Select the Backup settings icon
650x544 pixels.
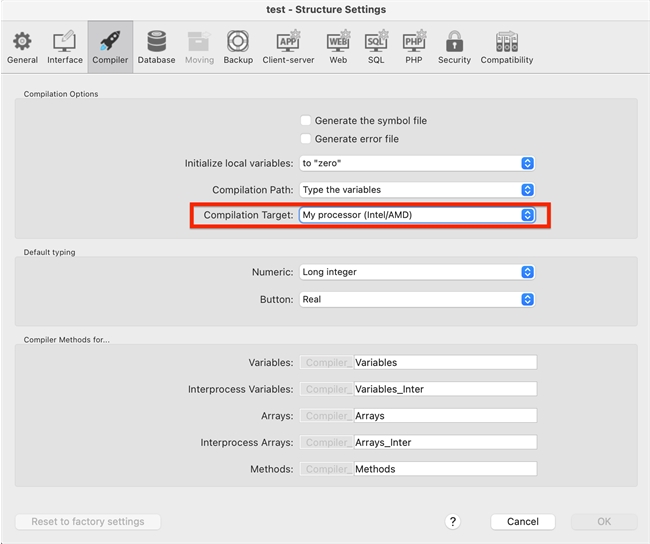tap(238, 46)
